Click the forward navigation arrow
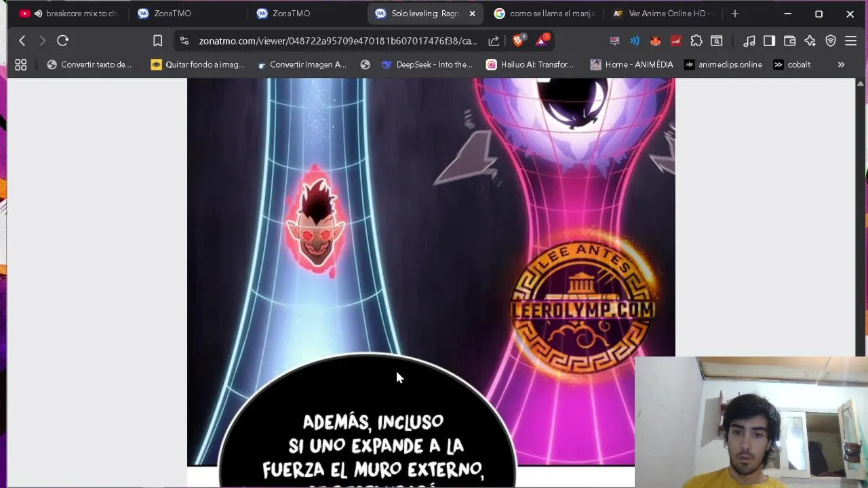 (42, 41)
